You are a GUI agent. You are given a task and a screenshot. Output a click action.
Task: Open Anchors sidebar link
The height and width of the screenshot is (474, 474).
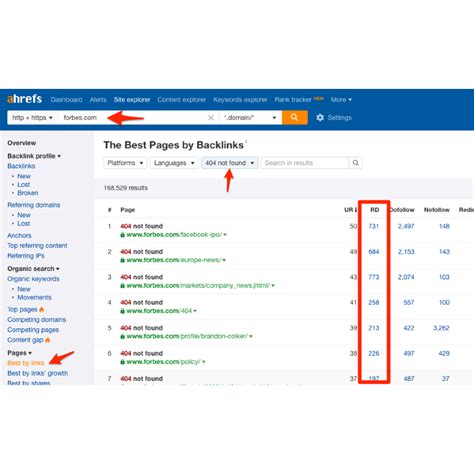[x=19, y=235]
